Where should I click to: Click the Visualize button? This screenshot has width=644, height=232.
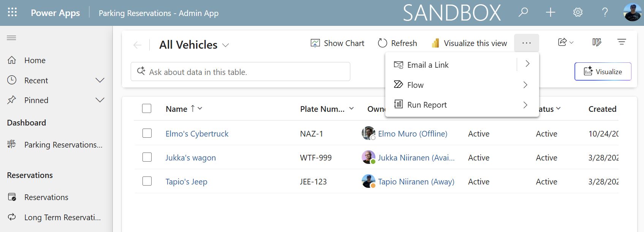pos(603,72)
